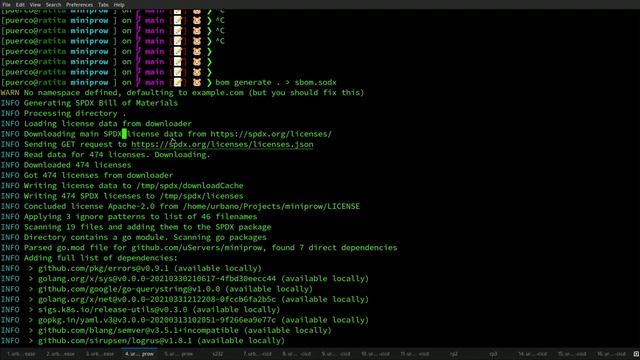Click the git branch symbol on the bom generate line

pyautogui.click(x=138, y=82)
